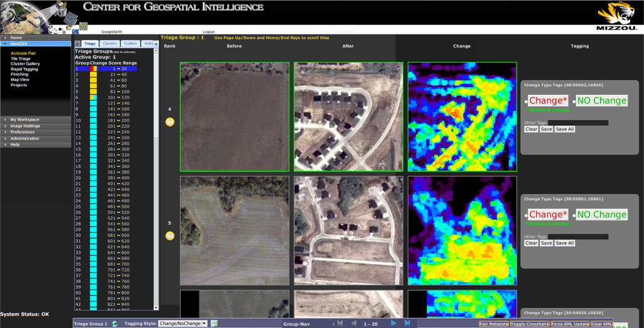Click the help icon under rank 5

[169, 236]
